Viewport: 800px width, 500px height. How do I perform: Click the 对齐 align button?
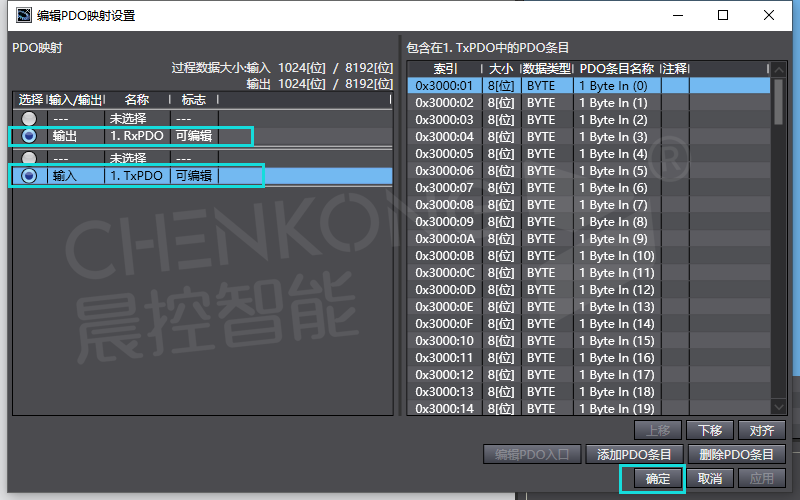[x=761, y=430]
